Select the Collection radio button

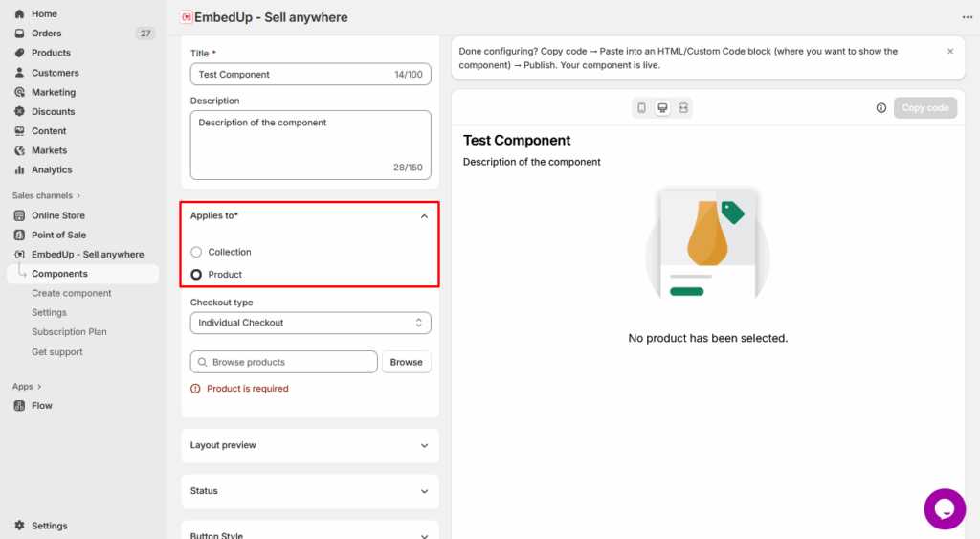click(196, 252)
